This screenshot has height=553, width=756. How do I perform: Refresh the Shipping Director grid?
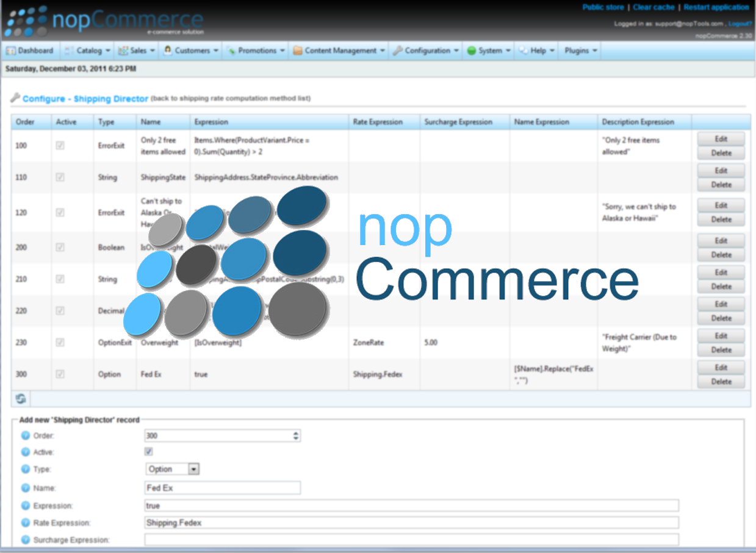pos(21,399)
